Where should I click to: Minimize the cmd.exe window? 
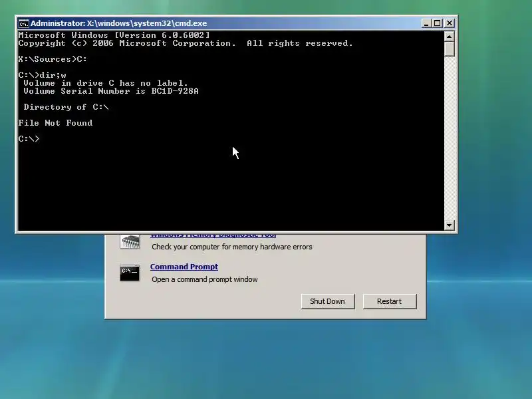tap(426, 23)
